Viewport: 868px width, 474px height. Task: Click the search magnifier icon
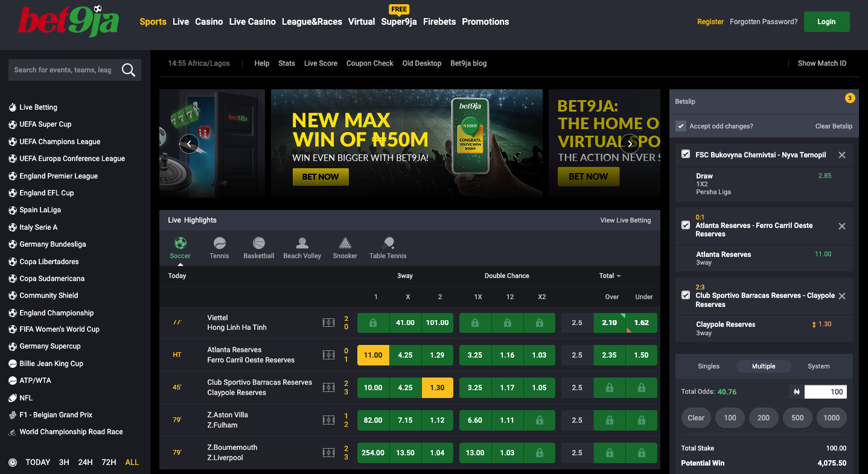coord(129,70)
